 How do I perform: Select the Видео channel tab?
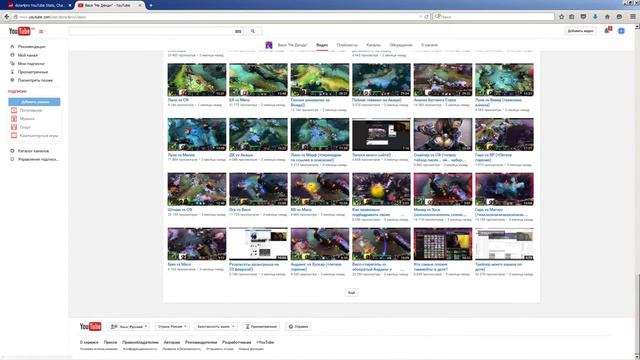(x=322, y=45)
